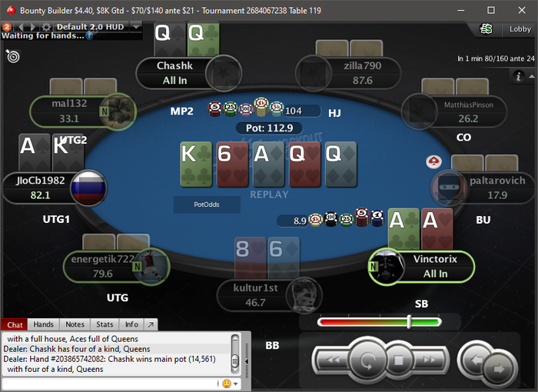Go to next hand arrow button
This screenshot has width=538, height=392.
(x=499, y=369)
